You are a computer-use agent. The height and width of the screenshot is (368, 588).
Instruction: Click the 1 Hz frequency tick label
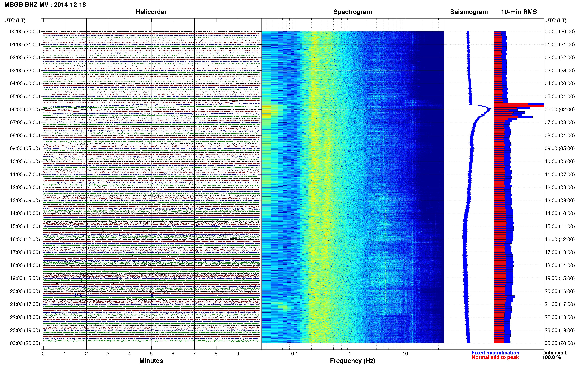tap(350, 354)
